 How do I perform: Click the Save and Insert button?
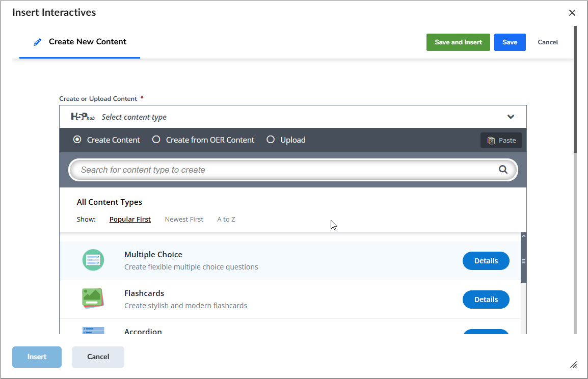click(x=458, y=42)
